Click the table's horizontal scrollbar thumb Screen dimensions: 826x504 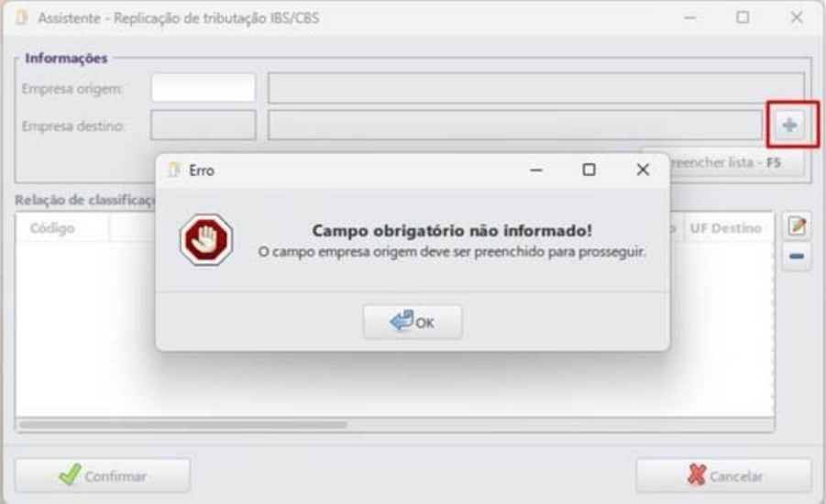[183, 424]
